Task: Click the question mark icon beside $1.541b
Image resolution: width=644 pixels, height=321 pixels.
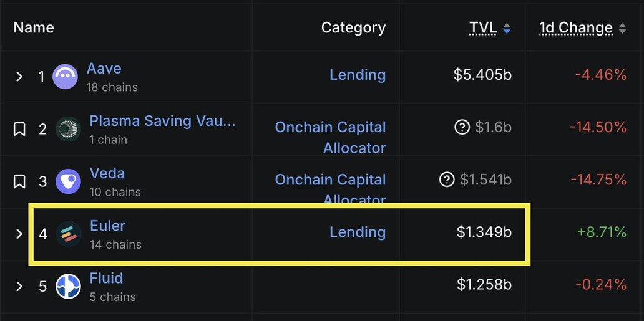Action: [447, 180]
